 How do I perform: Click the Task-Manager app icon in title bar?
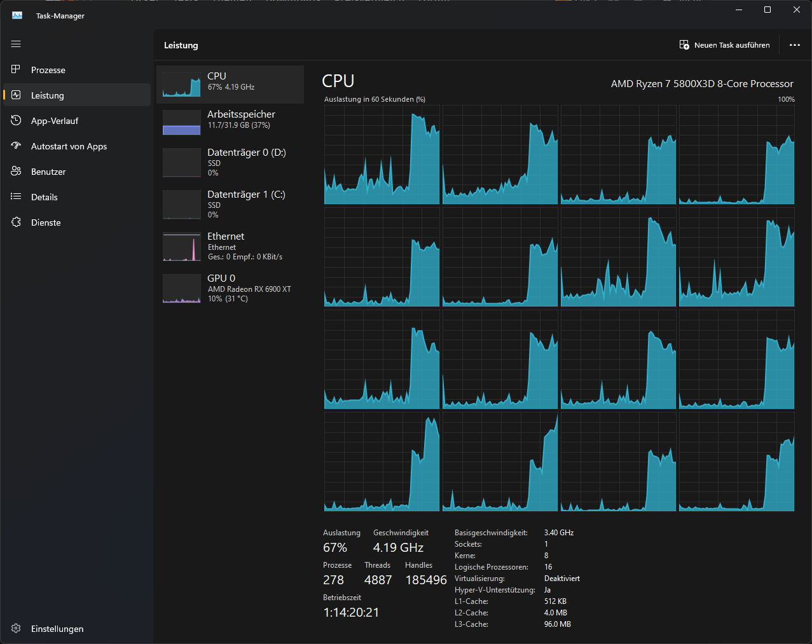coord(17,15)
